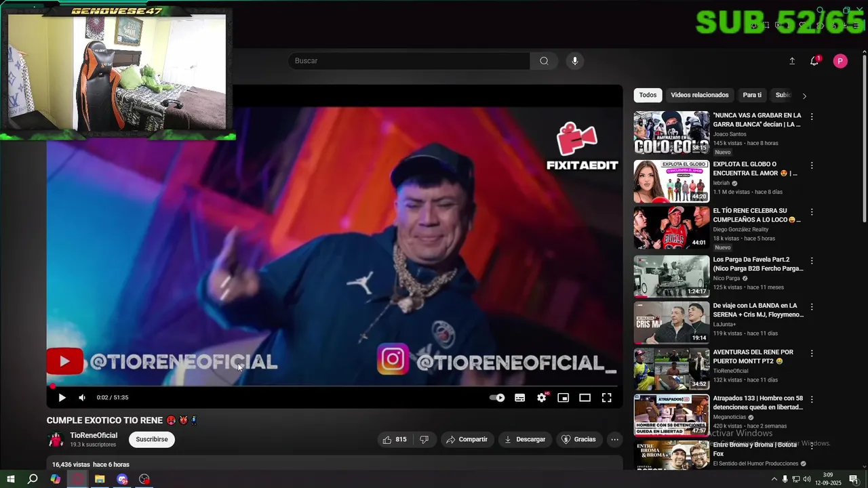Open the Joaco Santos channel name
The image size is (868, 488).
click(x=730, y=134)
